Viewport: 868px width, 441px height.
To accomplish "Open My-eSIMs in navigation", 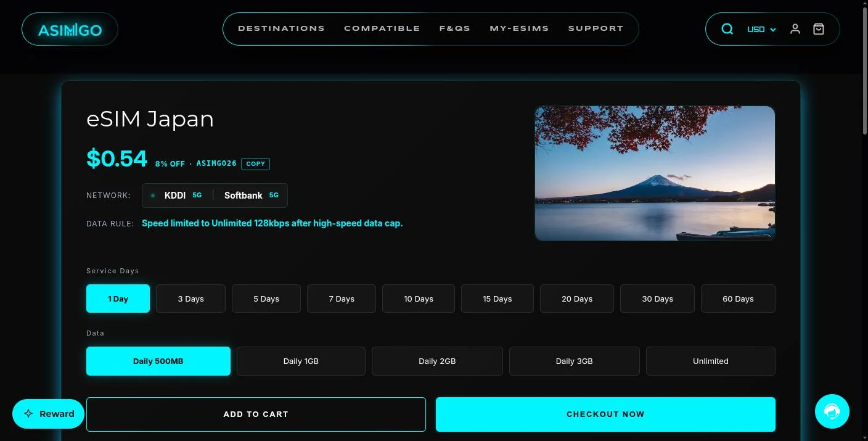I will pyautogui.click(x=519, y=28).
